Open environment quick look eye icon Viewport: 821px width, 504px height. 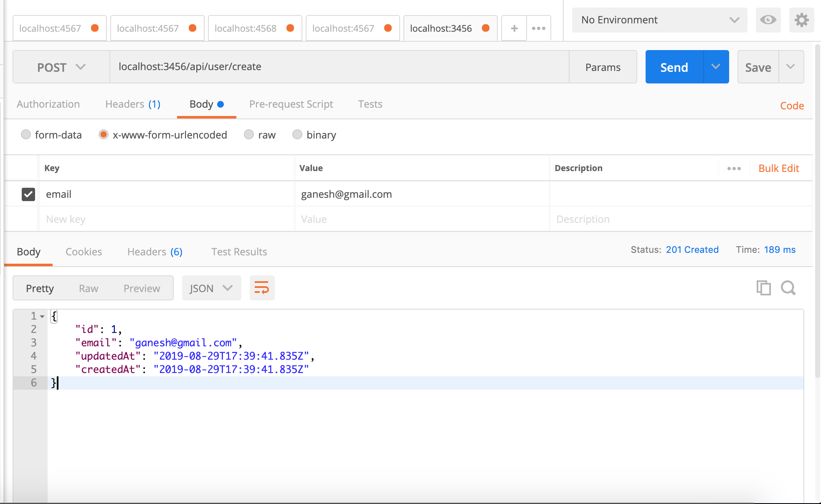point(768,20)
